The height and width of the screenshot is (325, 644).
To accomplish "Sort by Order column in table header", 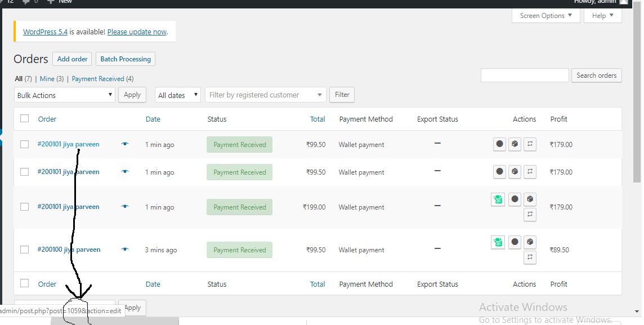I will point(47,119).
